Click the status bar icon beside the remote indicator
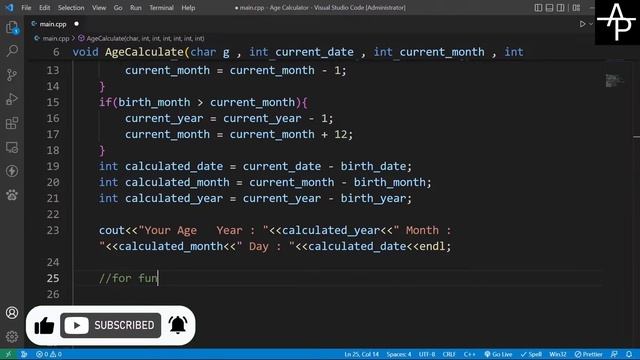Image resolution: width=640 pixels, height=360 pixels. 24,354
